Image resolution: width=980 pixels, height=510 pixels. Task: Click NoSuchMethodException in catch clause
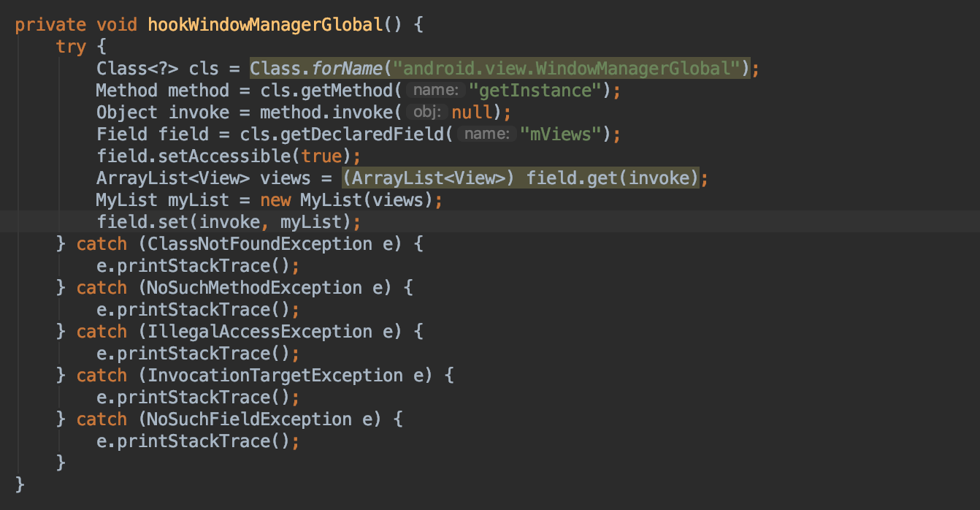[255, 288]
